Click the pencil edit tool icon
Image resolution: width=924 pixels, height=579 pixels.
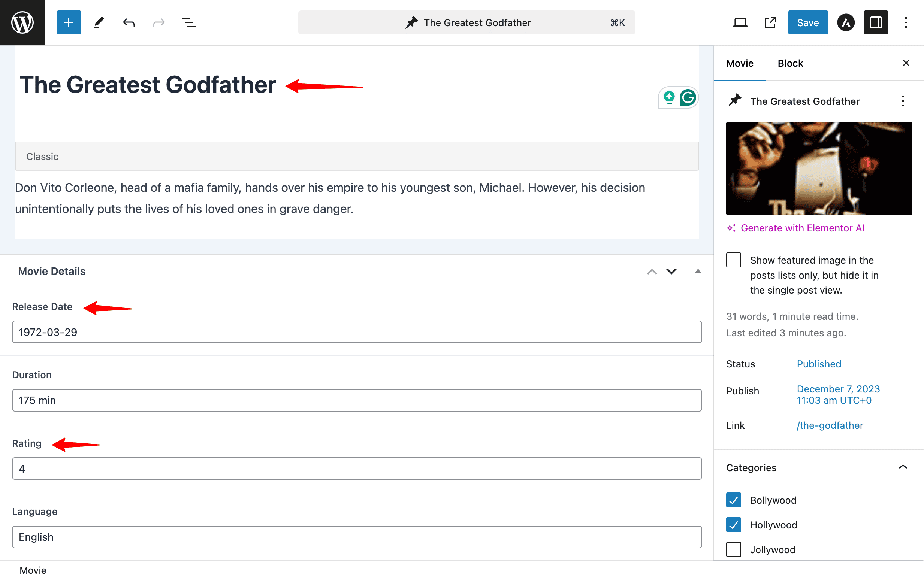(98, 22)
